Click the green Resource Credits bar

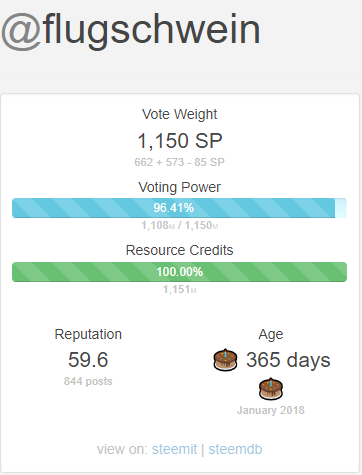click(x=179, y=272)
